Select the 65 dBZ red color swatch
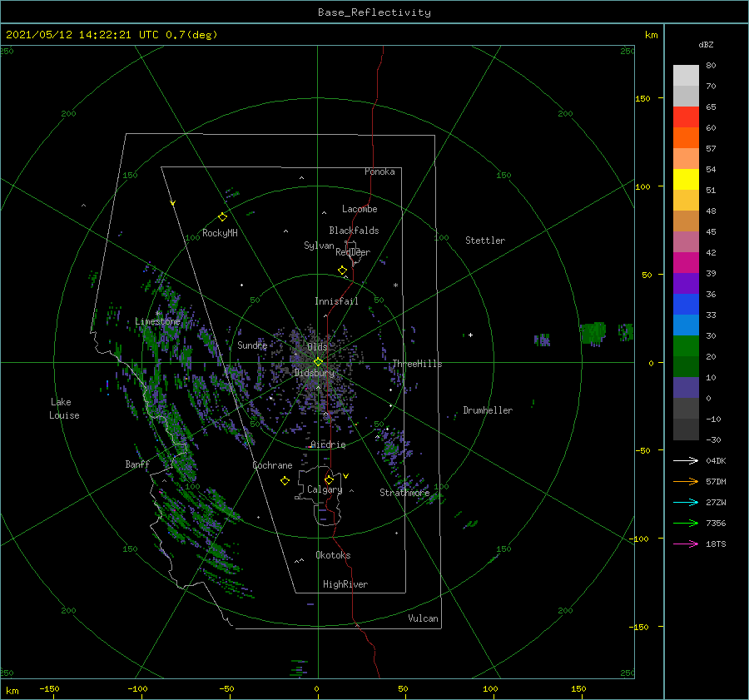Screen dimensions: 749x700 coord(686,117)
